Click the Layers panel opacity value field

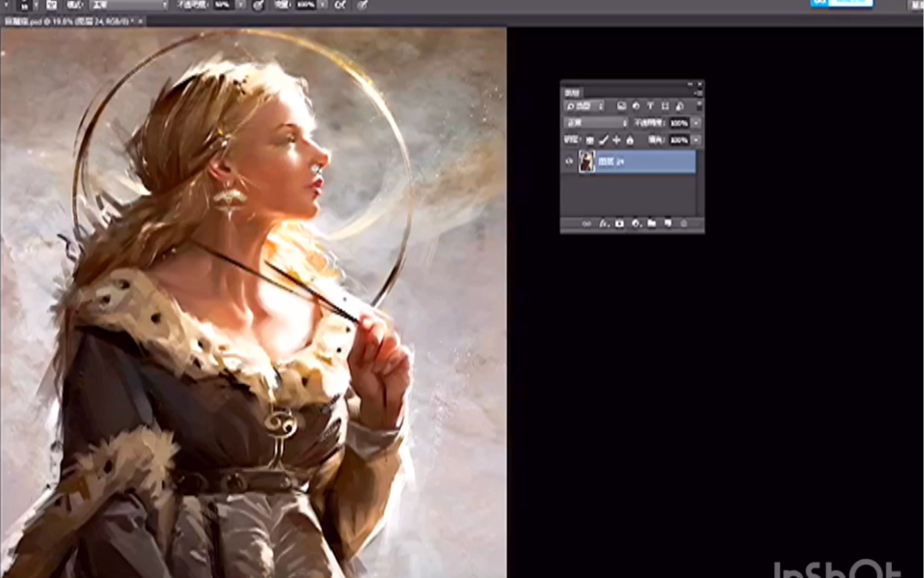click(x=679, y=123)
